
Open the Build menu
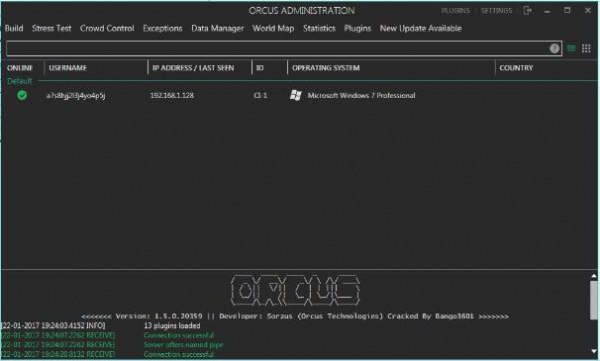(x=14, y=28)
